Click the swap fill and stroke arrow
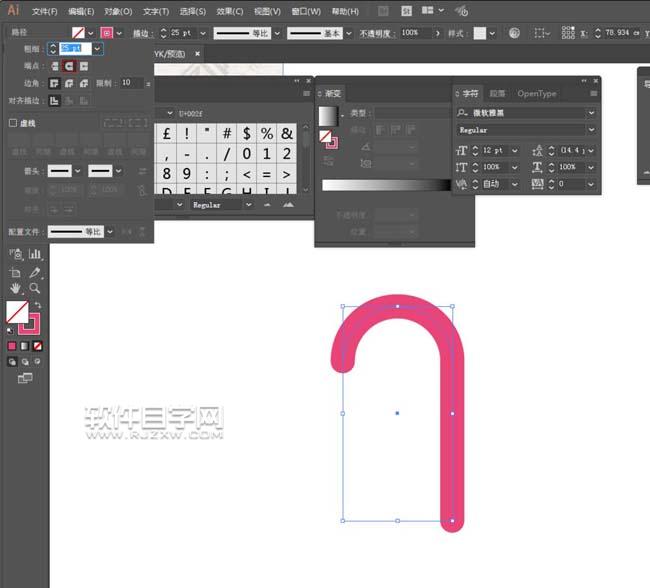Image resolution: width=650 pixels, height=588 pixels. click(38, 306)
